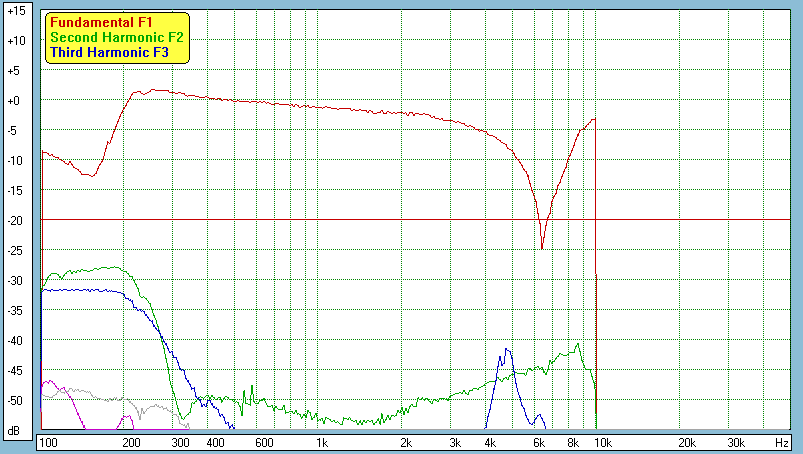
Task: Click the +15 label on the vertical axis
Action: tap(16, 11)
